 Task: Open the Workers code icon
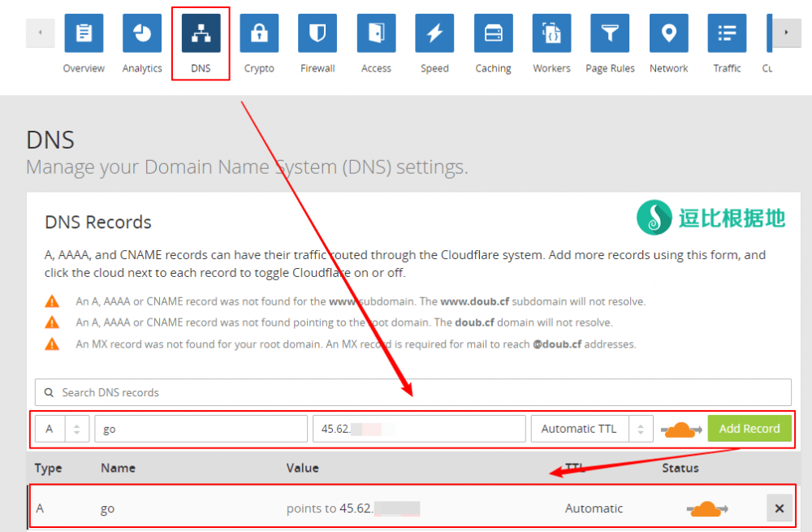click(x=551, y=33)
